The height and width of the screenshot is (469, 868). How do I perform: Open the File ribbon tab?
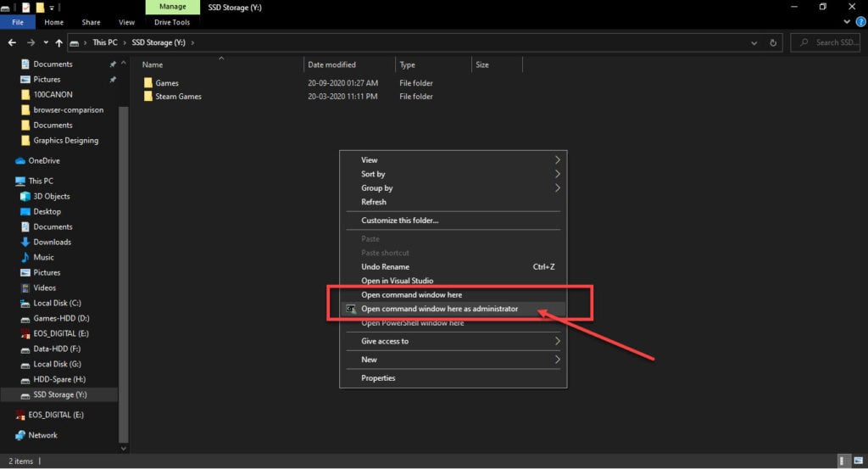click(x=18, y=22)
